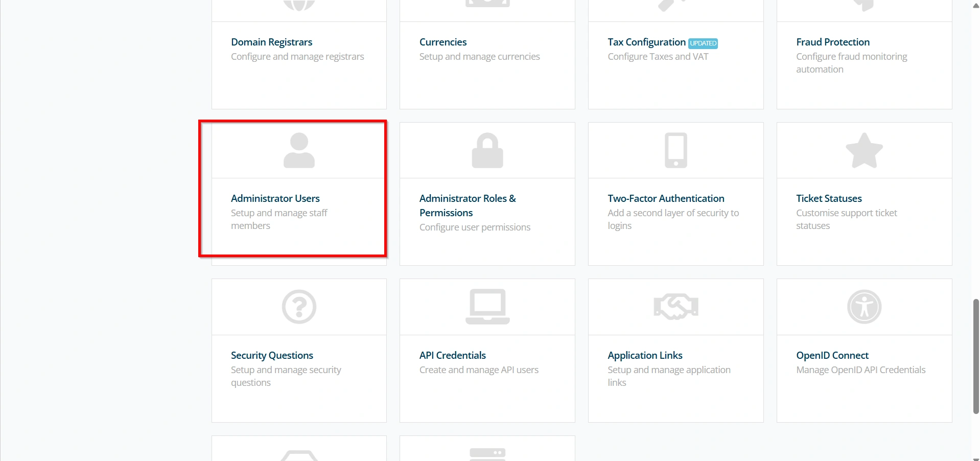Viewport: 980px width, 461px height.
Task: Open Tax Configuration page
Action: 646,42
